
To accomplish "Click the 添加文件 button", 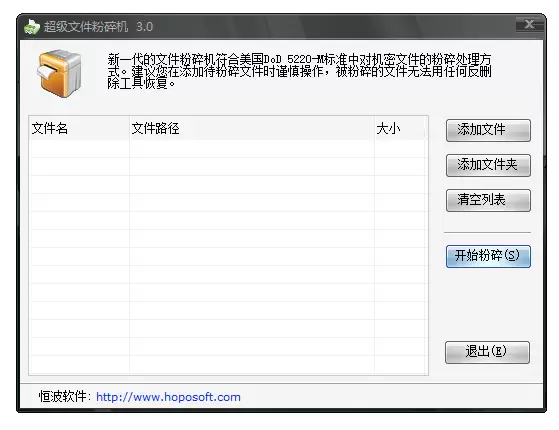I will pos(488,130).
